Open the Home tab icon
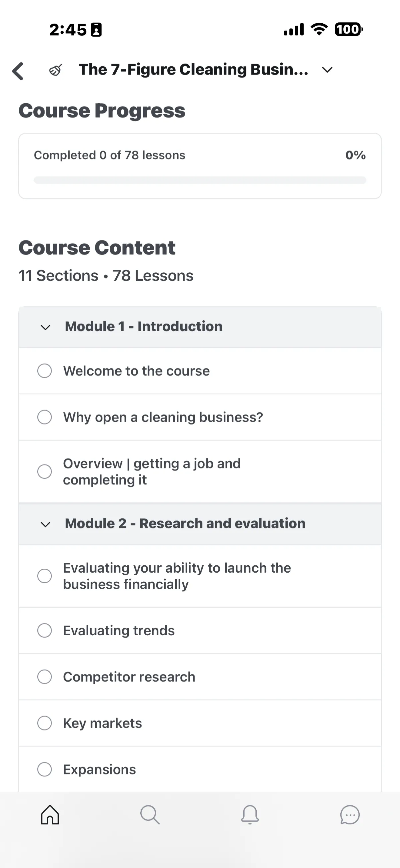 click(50, 815)
